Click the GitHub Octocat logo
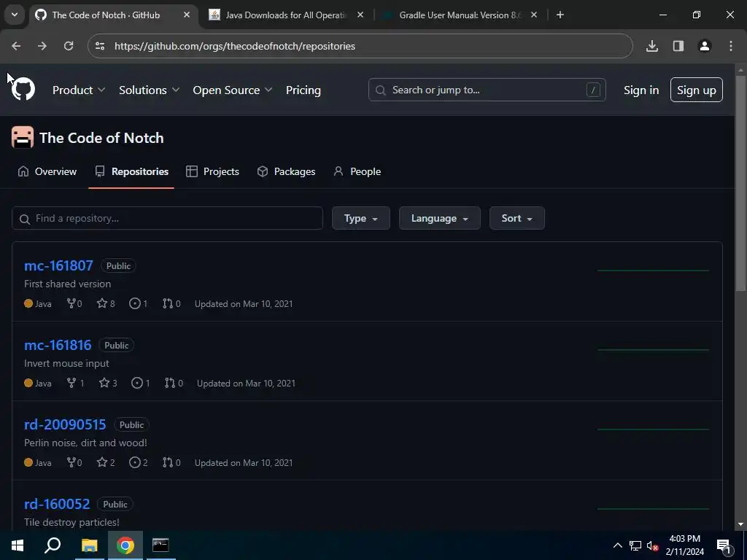The width and height of the screenshot is (747, 560). (23, 90)
